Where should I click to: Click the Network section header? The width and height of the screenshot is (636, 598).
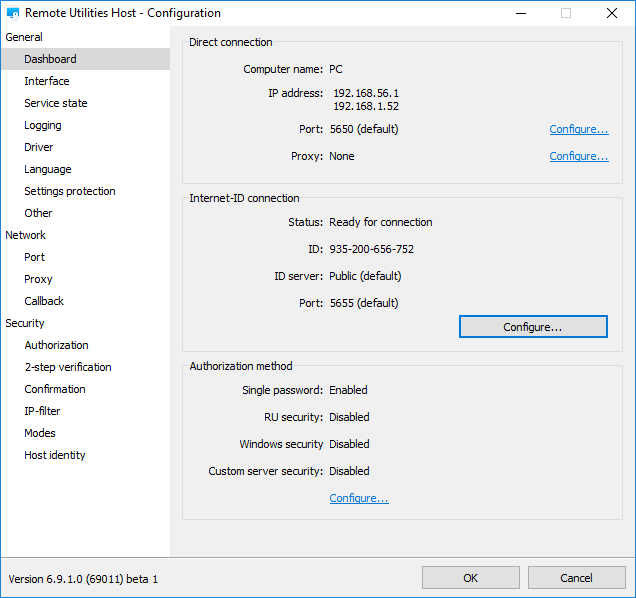pyautogui.click(x=26, y=235)
